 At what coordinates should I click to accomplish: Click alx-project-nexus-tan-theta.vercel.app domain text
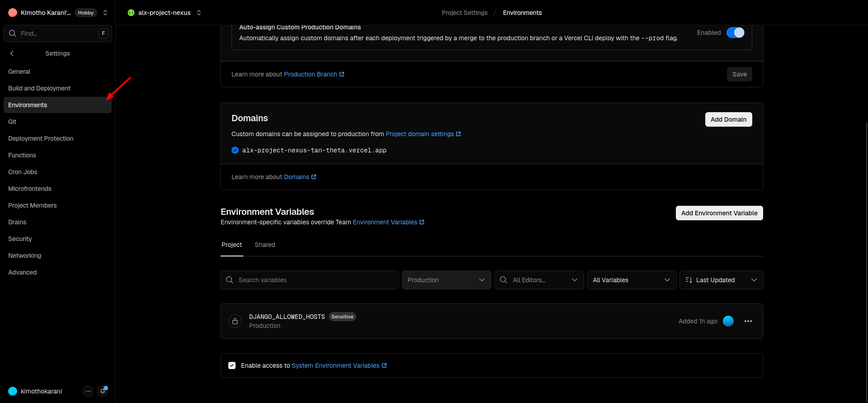314,150
